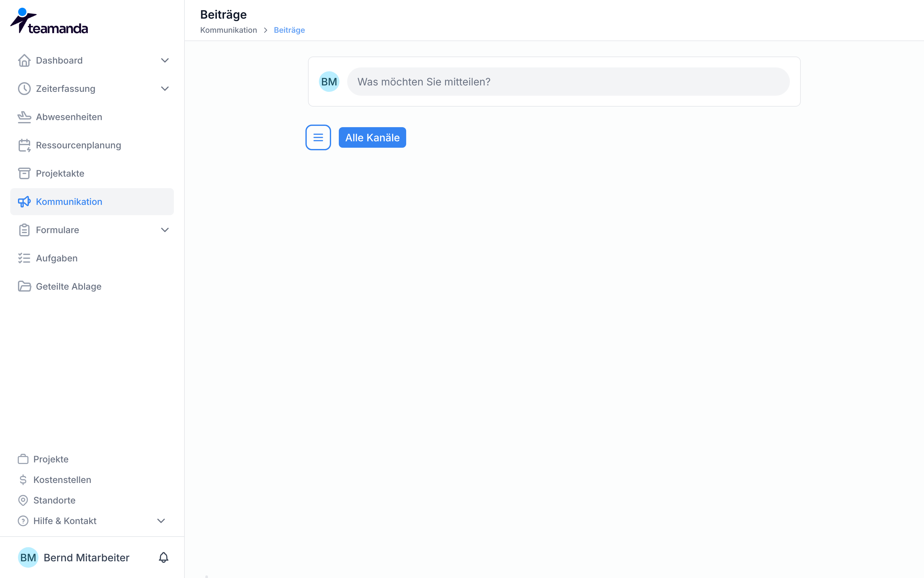924x578 pixels.
Task: Click the Zeiterfassung clock icon
Action: (24, 89)
